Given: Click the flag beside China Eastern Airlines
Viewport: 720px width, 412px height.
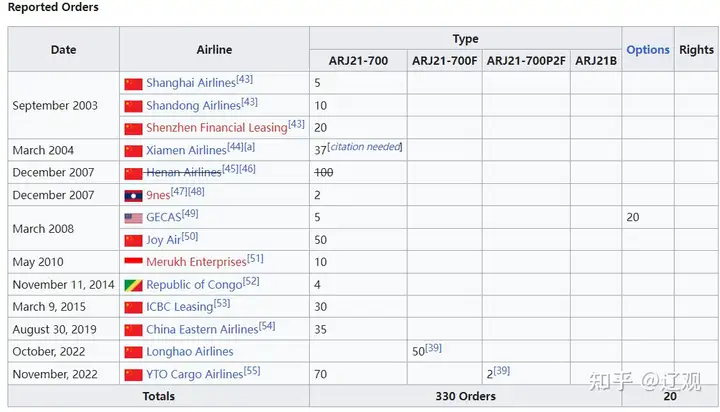Looking at the screenshot, I should [x=133, y=330].
